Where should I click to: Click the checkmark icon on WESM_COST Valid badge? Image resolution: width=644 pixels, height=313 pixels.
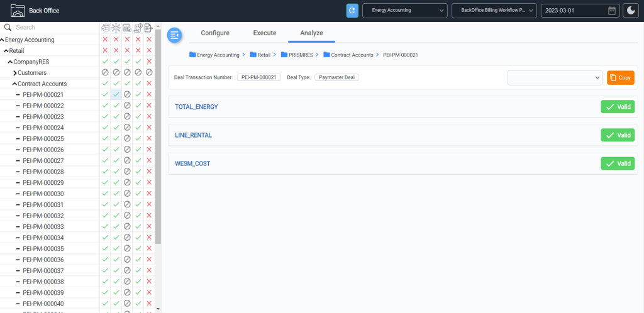tap(610, 163)
